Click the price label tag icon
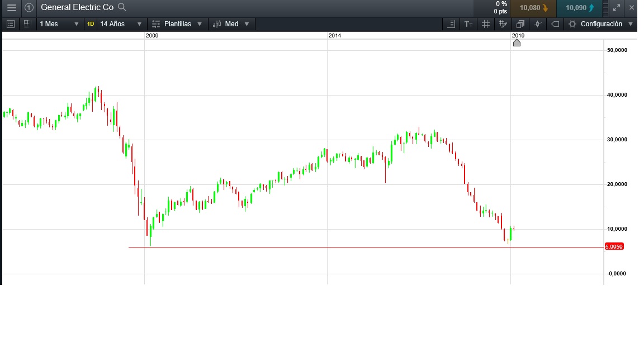The image size is (644, 362). tap(555, 24)
